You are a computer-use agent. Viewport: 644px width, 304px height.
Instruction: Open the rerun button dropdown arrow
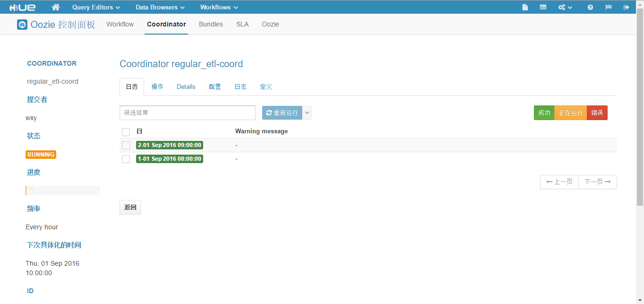coord(307,113)
